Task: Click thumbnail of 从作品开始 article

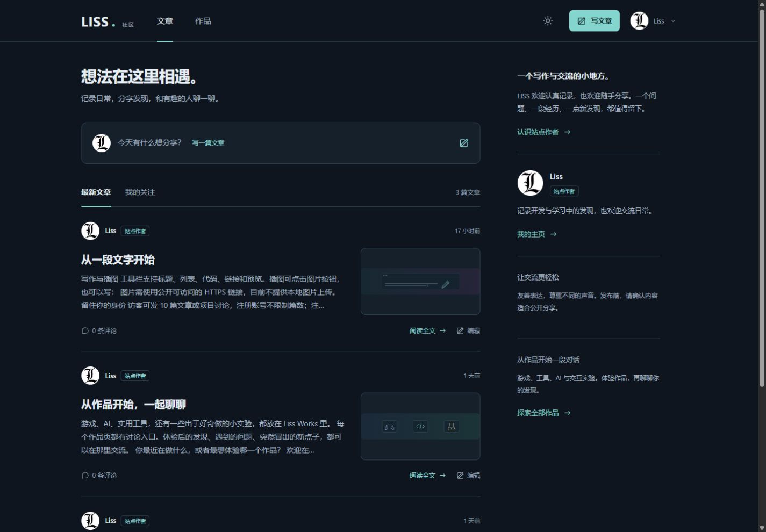Action: tap(420, 426)
